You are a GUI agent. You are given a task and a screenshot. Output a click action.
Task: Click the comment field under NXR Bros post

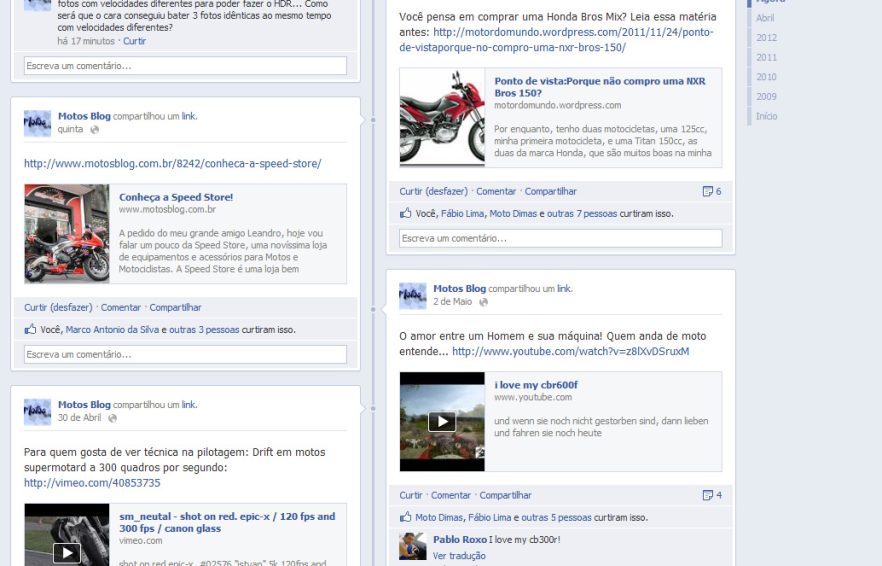(x=561, y=239)
